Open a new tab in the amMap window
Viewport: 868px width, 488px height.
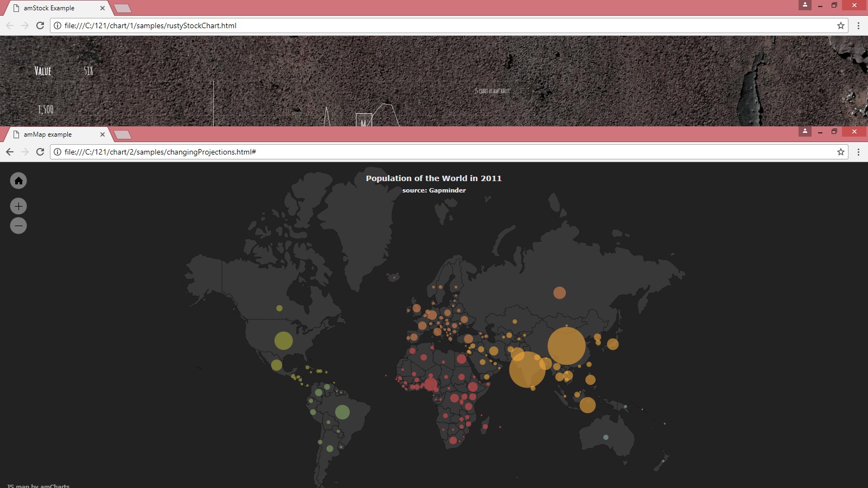(123, 135)
